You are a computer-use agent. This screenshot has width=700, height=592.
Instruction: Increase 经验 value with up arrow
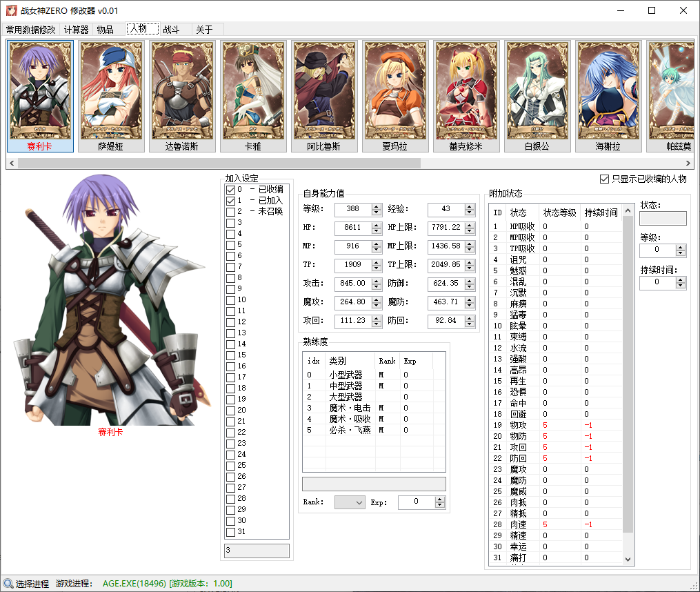470,206
